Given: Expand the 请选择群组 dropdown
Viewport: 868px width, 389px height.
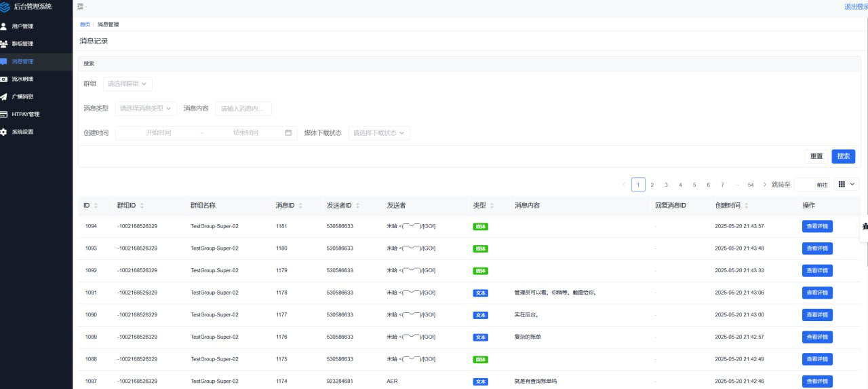Looking at the screenshot, I should 127,84.
